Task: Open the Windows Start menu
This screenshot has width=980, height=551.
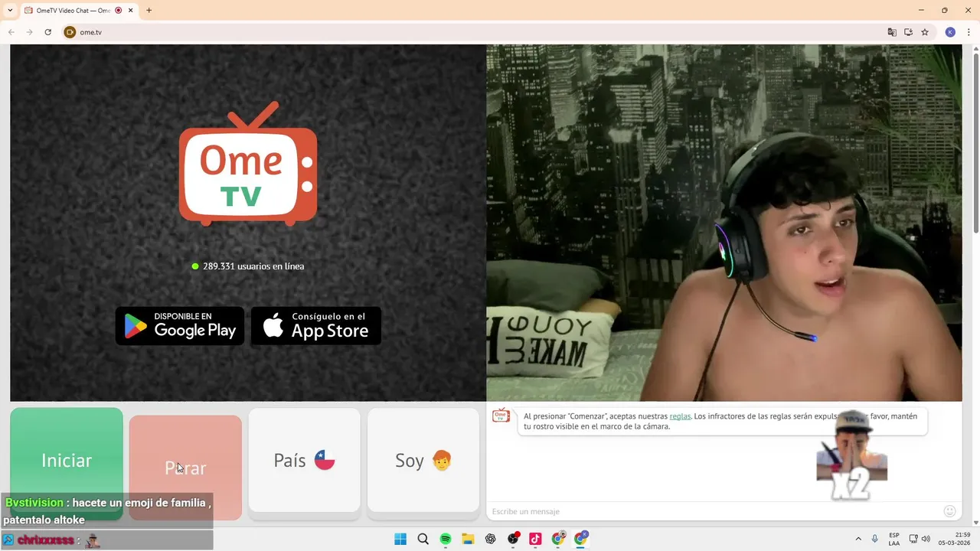Action: point(400,539)
